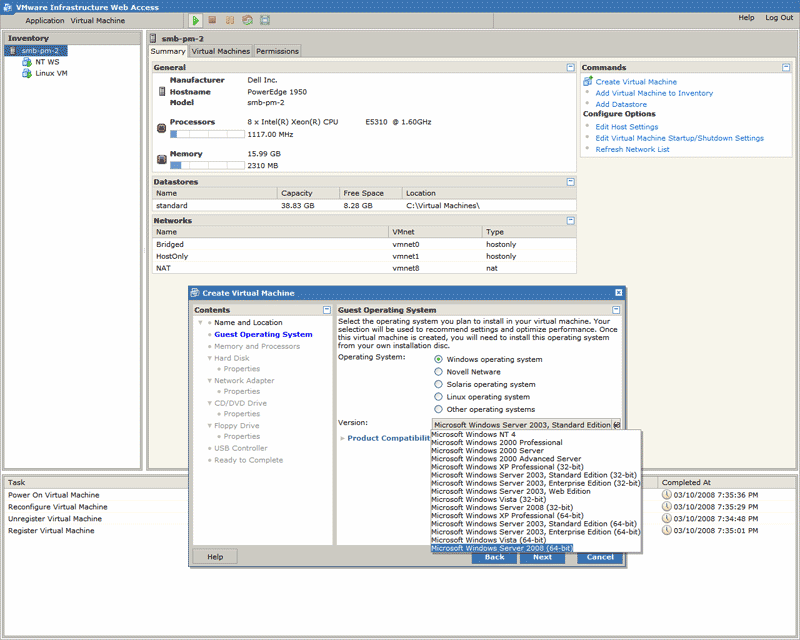Open the Version dropdown combo box
The height and width of the screenshot is (640, 800).
526,425
